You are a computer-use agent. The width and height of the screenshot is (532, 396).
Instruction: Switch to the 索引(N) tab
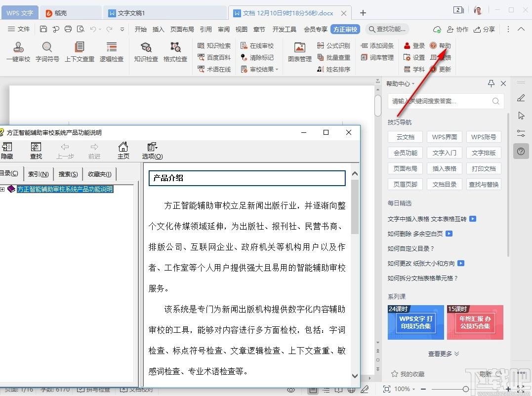(x=39, y=174)
